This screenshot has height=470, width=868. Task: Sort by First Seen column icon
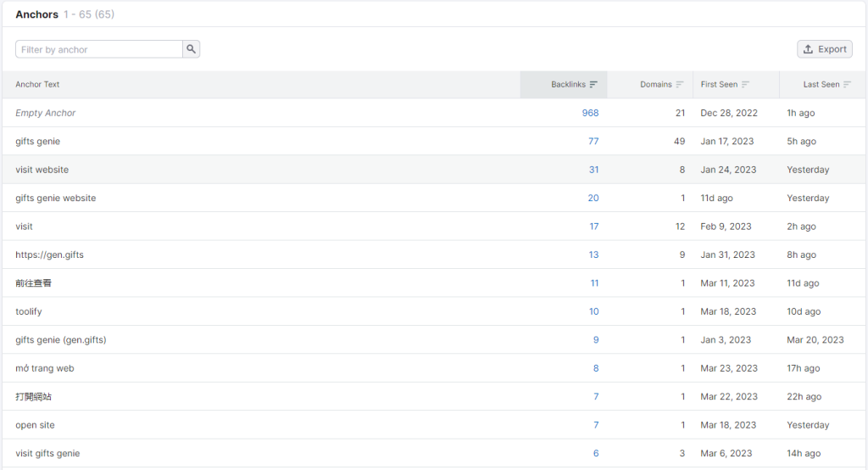point(745,84)
